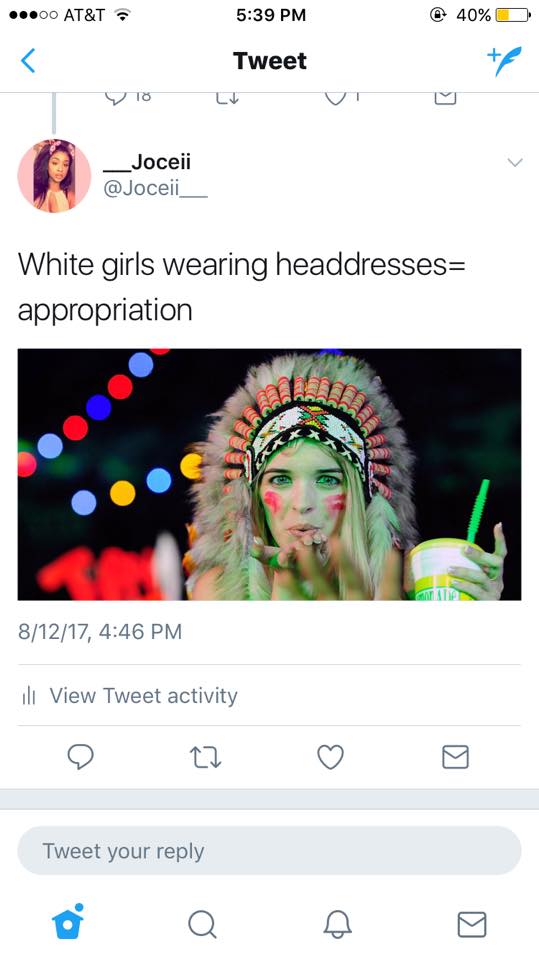
Task: Open the @Joceii__ handle link
Action: [156, 188]
